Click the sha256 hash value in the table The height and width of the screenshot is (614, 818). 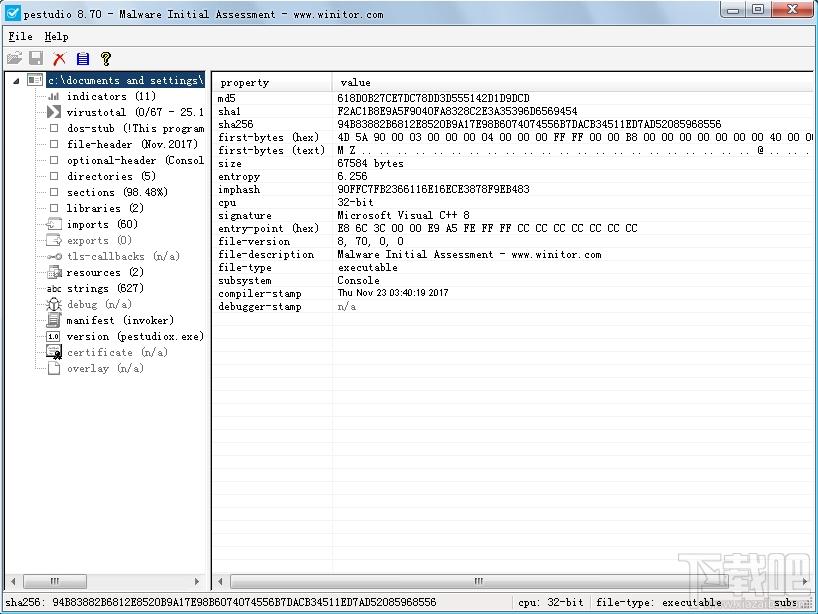(x=529, y=124)
